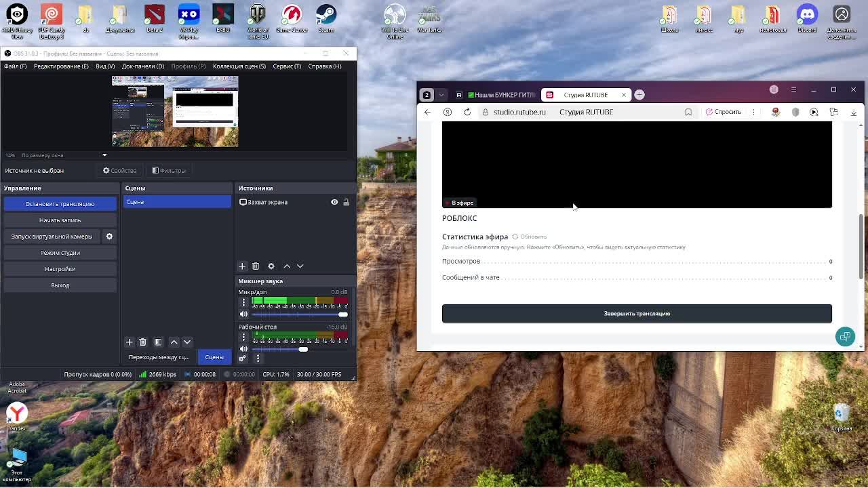Open the Микр/доп audio options menu
Viewport: 868px width, 488px height.
coord(243,302)
